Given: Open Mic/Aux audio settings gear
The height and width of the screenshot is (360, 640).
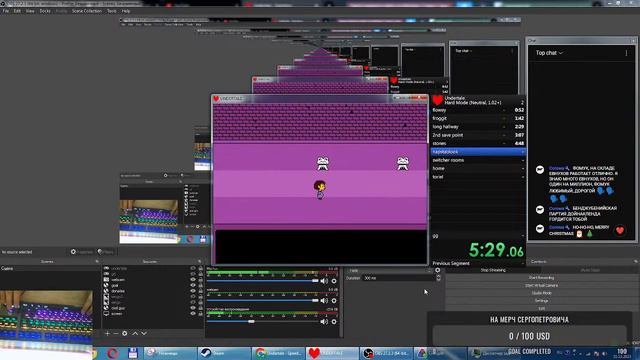Looking at the screenshot, I should coord(334,281).
